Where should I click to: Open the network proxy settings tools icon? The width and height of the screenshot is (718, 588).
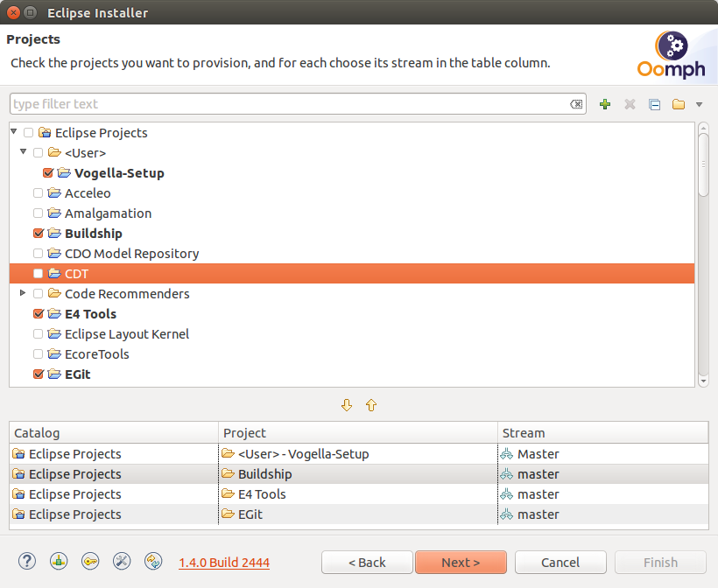122,561
